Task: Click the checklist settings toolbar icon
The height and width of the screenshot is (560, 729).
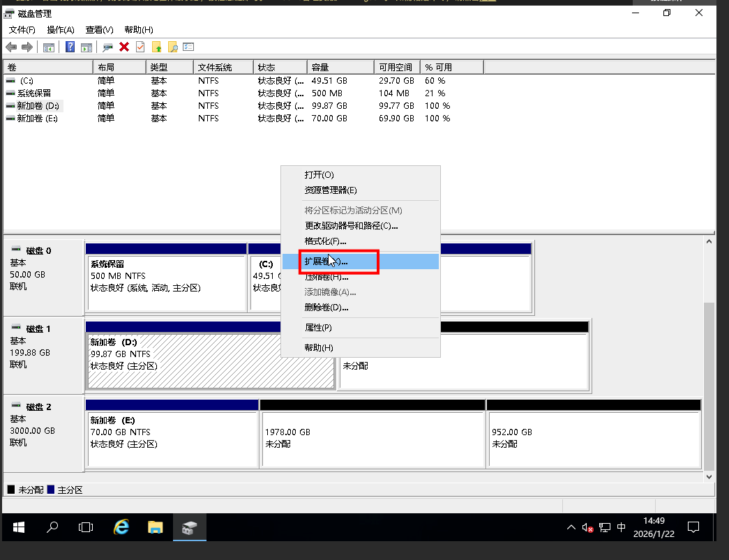Action: click(x=188, y=47)
